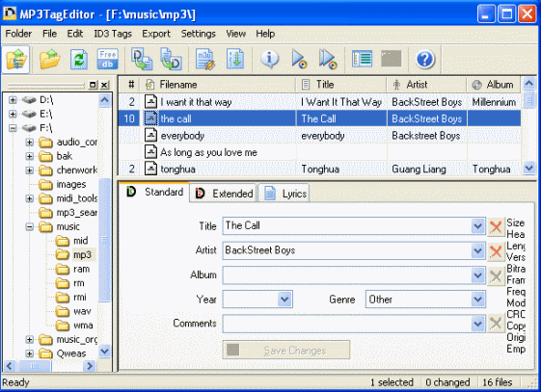Open the Folder menu
Viewport: 541px width, 392px height.
pos(18,34)
